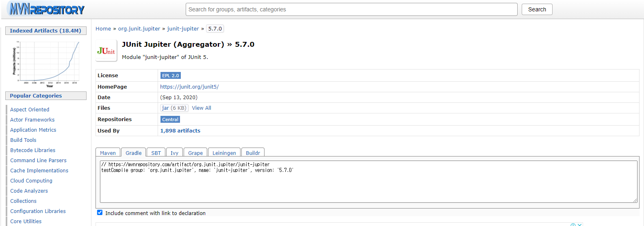Switch to the Grape tab

tap(195, 152)
